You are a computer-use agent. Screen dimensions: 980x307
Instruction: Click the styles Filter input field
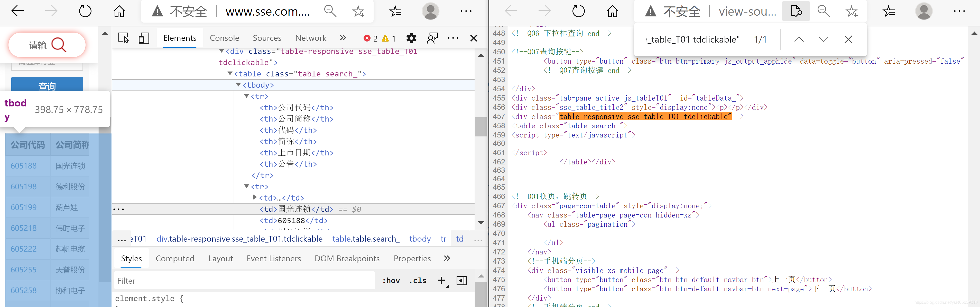coord(244,281)
